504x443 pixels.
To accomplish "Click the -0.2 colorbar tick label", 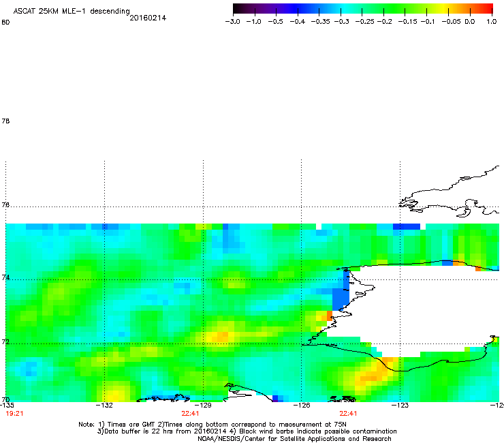I will (384, 22).
